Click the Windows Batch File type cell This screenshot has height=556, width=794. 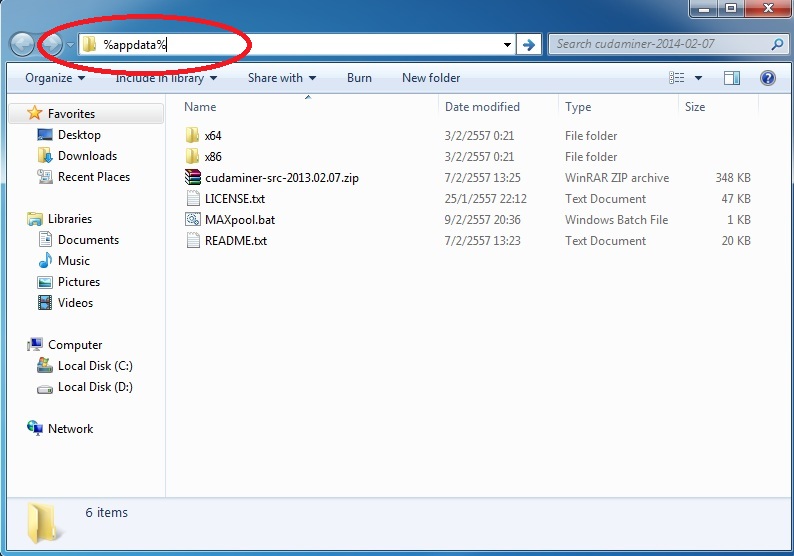click(x=616, y=220)
